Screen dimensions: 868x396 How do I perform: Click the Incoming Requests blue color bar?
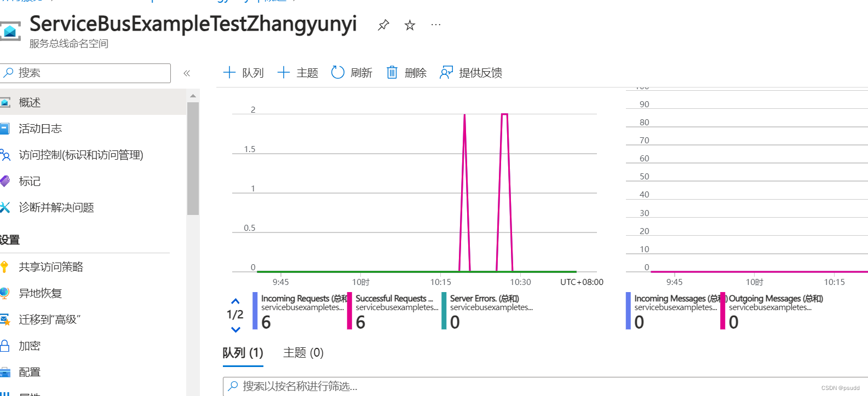click(255, 311)
